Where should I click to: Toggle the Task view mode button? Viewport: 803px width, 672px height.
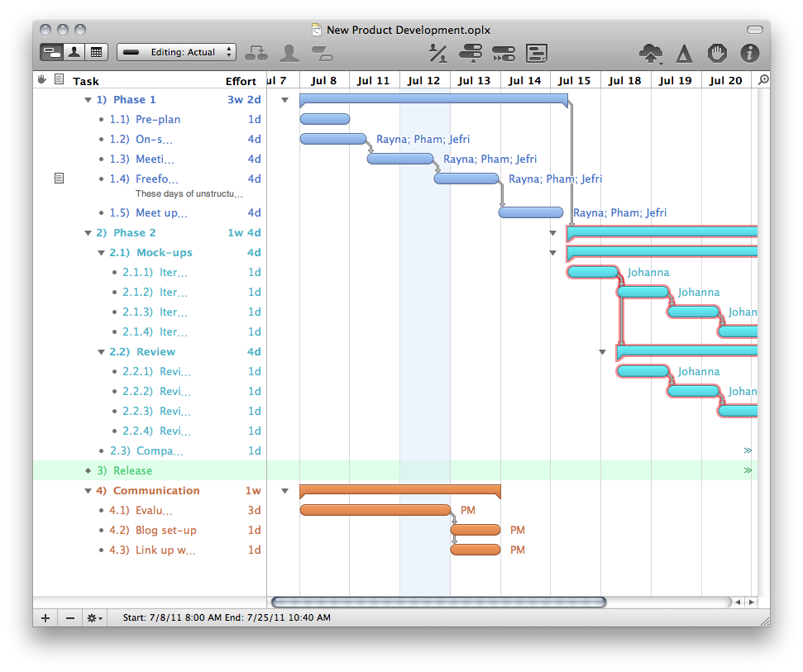[51, 52]
